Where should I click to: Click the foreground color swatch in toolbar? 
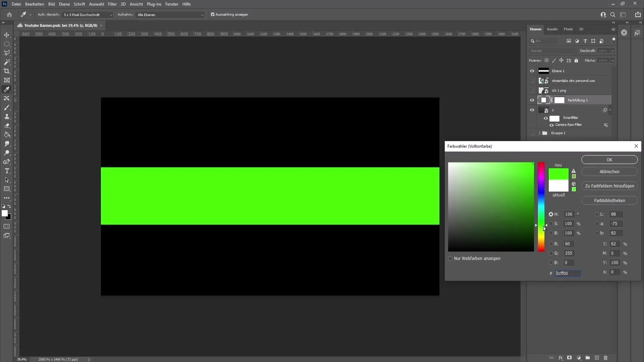5,213
